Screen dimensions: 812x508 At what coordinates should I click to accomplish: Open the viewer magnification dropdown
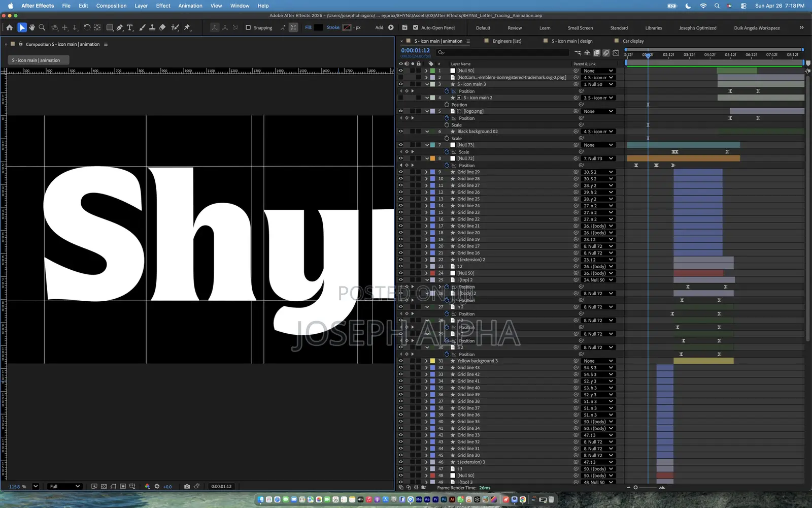(x=36, y=486)
